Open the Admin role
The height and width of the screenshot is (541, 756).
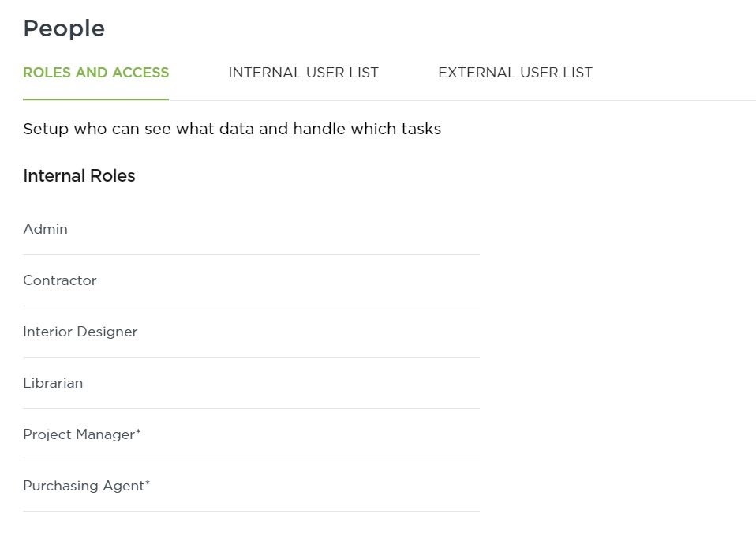(251, 229)
